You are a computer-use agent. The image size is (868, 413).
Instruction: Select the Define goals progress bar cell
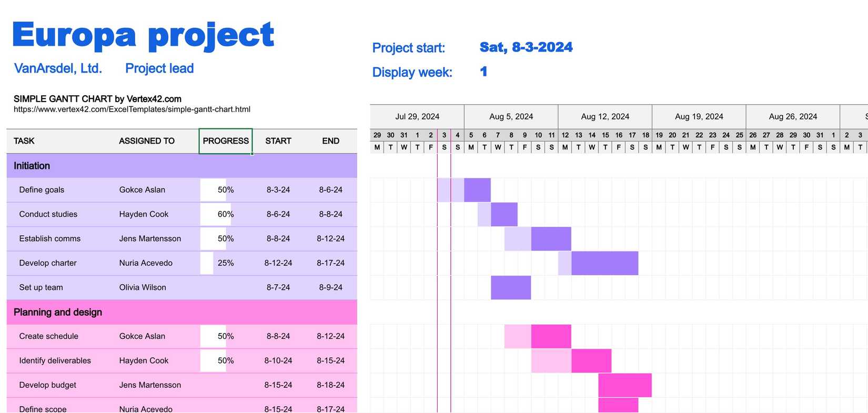(x=226, y=190)
